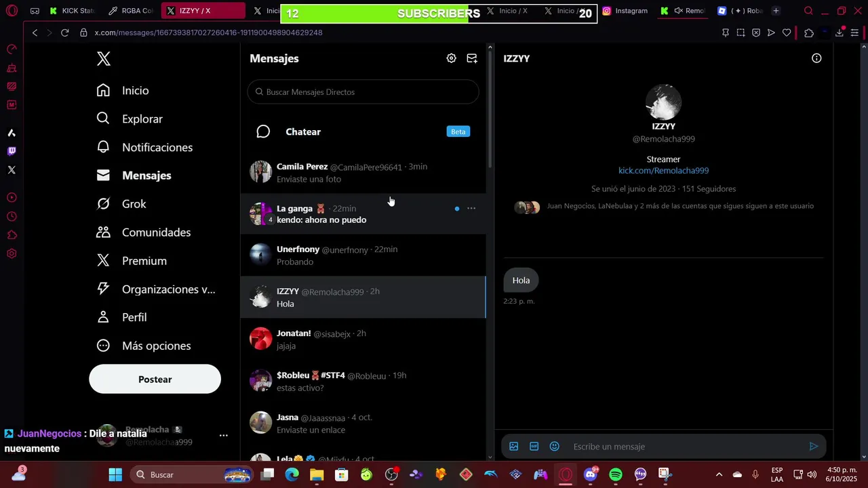Open Jasna conversation
The height and width of the screenshot is (488, 868).
pyautogui.click(x=363, y=423)
